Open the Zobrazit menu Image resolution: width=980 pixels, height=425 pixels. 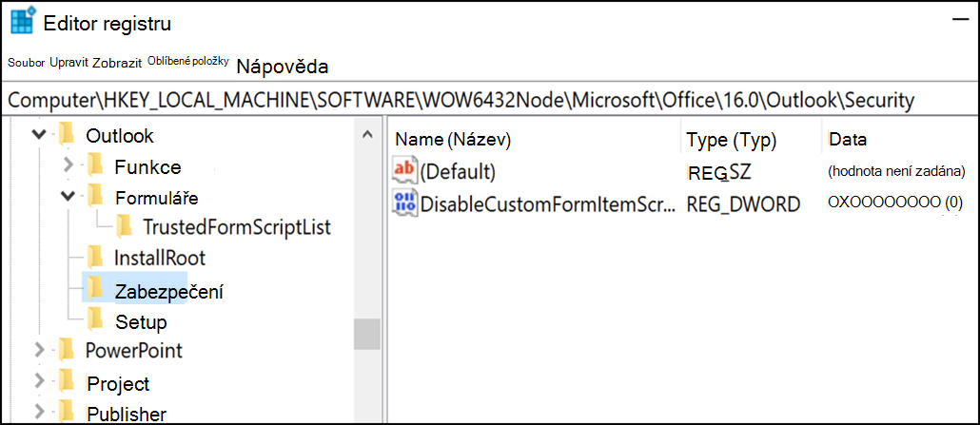(x=117, y=64)
